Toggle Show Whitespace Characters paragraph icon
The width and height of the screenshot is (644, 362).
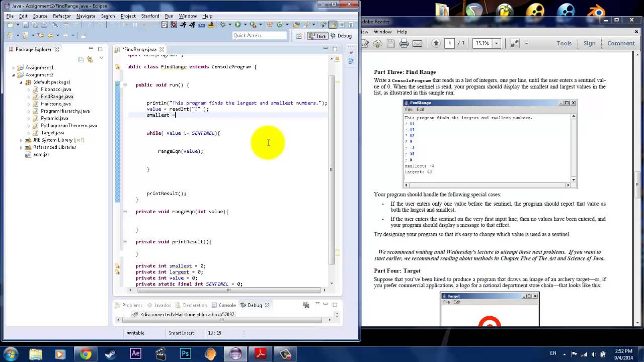(351, 25)
